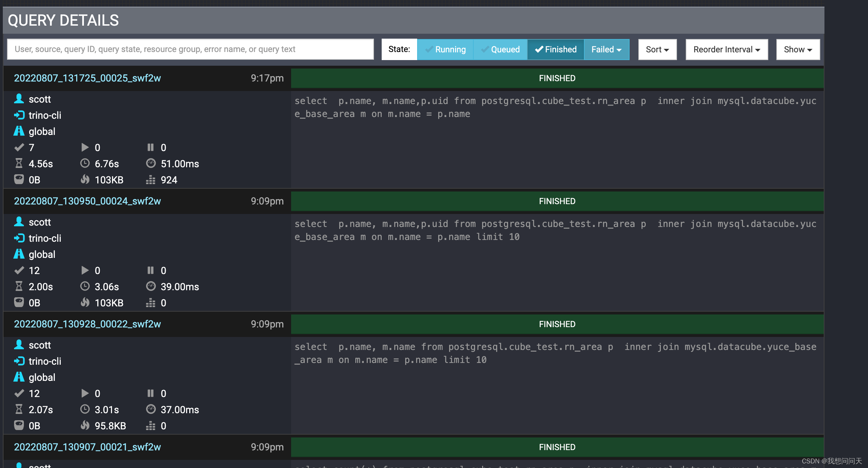Screen dimensions: 868x468
Task: Open query 20220807_131725_00025_swf2w details
Action: [87, 78]
